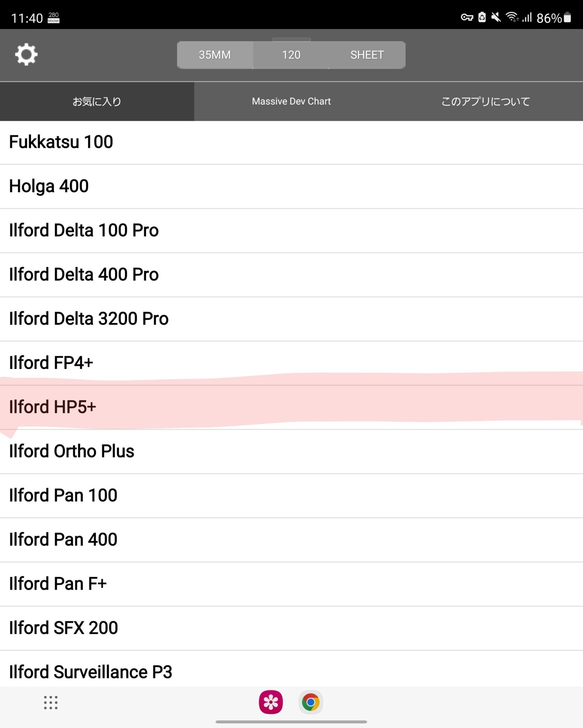Open the Massive Dev Chart tab
Image resolution: width=583 pixels, height=728 pixels.
click(x=291, y=102)
